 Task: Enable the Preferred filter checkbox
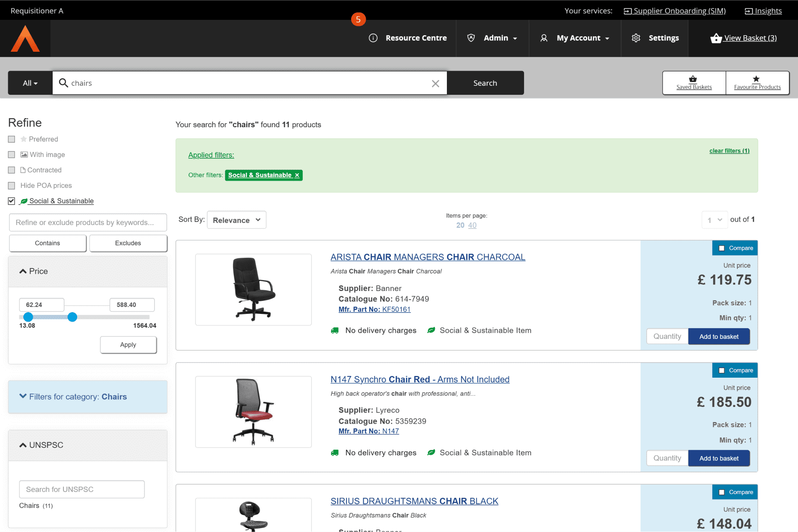[x=12, y=139]
